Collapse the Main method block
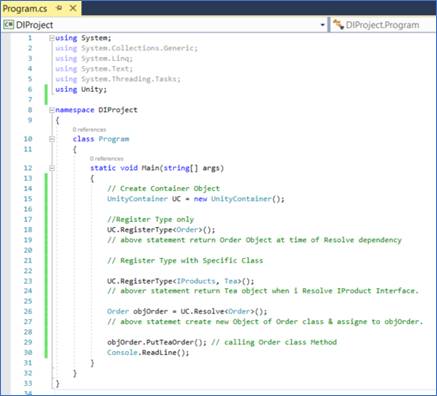Screen dimensions: 437x396 pyautogui.click(x=52, y=168)
